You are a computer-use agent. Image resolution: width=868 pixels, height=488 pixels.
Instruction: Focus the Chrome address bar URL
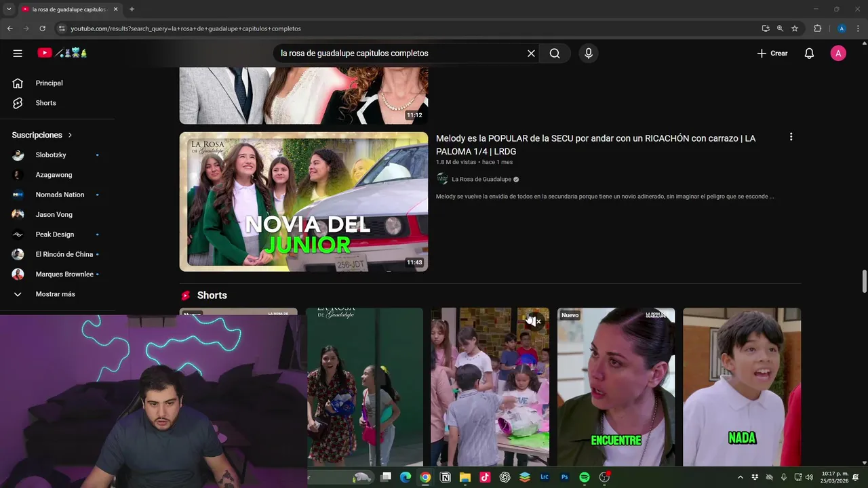(x=186, y=28)
